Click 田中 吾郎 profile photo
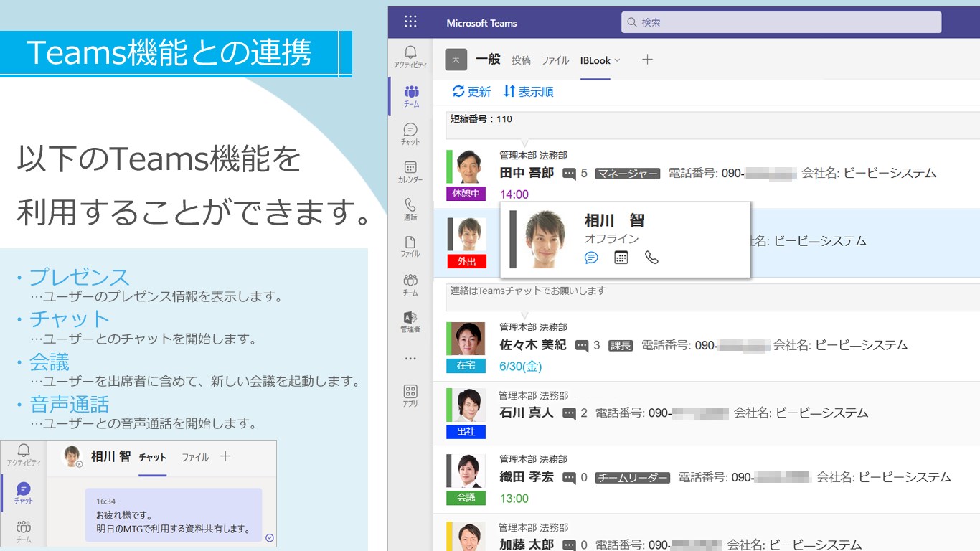Image resolution: width=980 pixels, height=551 pixels. (470, 167)
